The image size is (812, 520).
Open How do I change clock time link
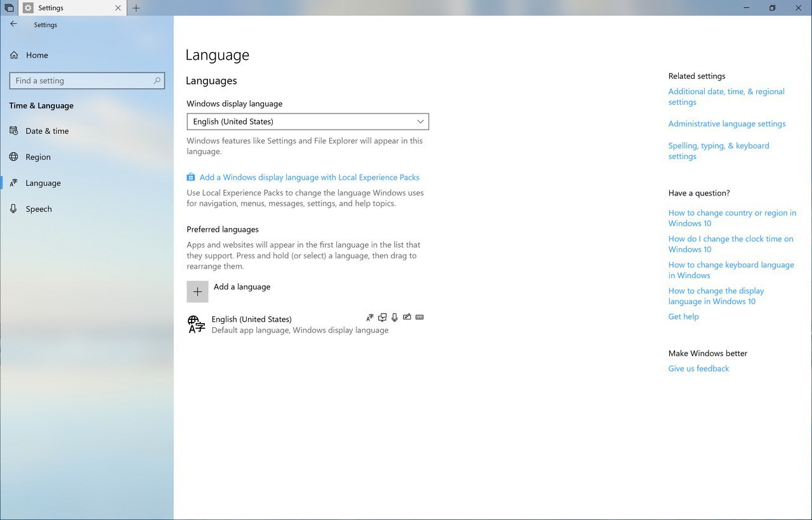pos(731,244)
